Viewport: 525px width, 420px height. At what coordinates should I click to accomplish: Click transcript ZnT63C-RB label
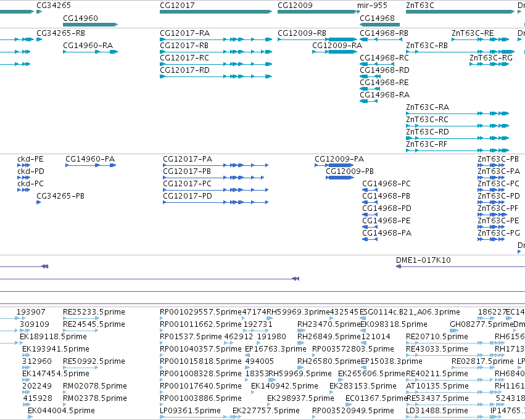[427, 46]
